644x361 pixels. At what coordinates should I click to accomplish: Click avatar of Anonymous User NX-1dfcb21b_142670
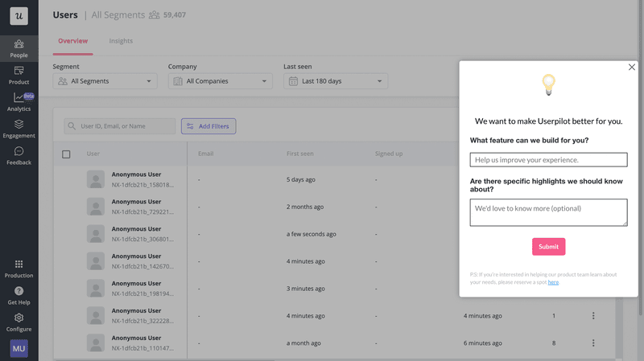96,261
